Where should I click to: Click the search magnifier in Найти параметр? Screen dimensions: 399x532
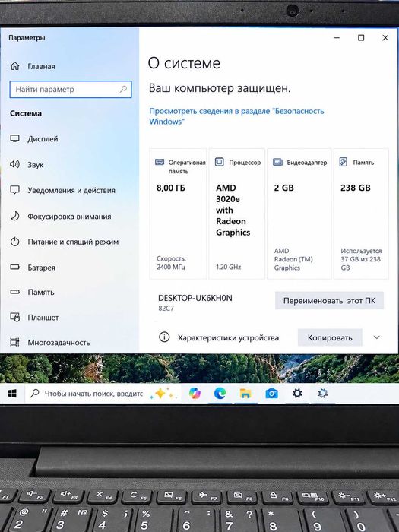point(123,89)
